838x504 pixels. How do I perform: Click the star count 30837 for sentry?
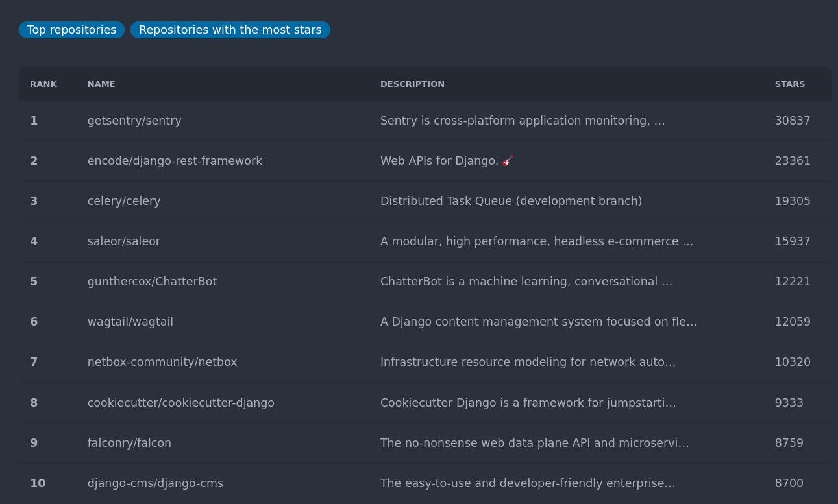793,121
